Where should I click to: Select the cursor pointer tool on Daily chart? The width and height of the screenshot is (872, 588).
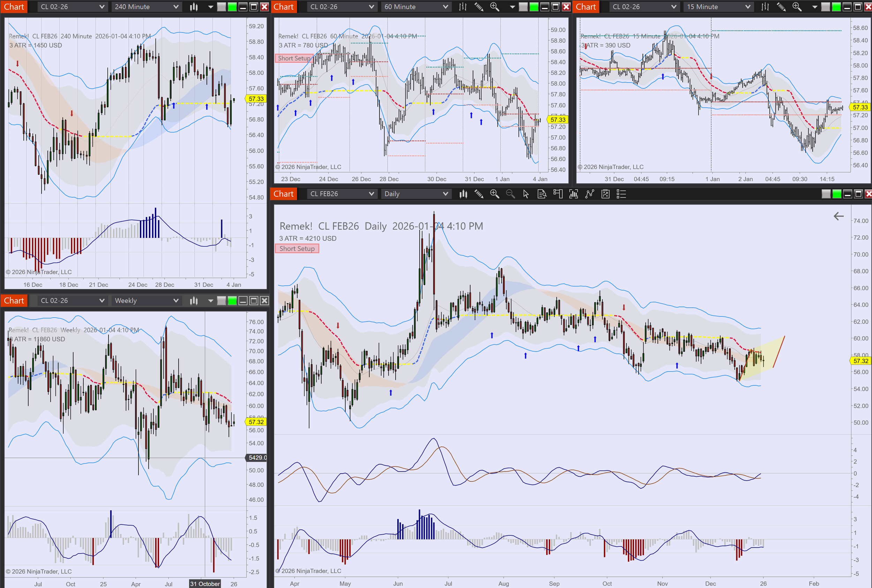[526, 194]
